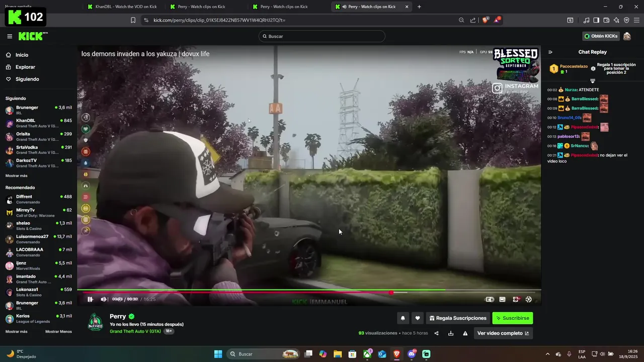
Task: Open the Leo AI sparkle icon
Action: click(616, 20)
